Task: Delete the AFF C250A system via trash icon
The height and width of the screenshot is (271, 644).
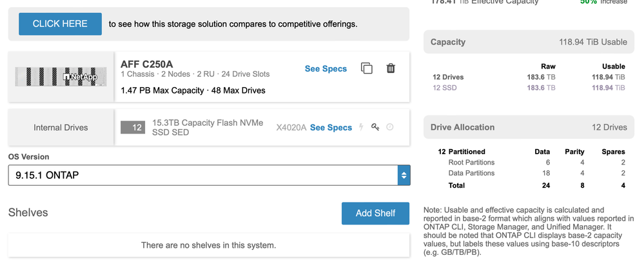Action: pos(391,68)
